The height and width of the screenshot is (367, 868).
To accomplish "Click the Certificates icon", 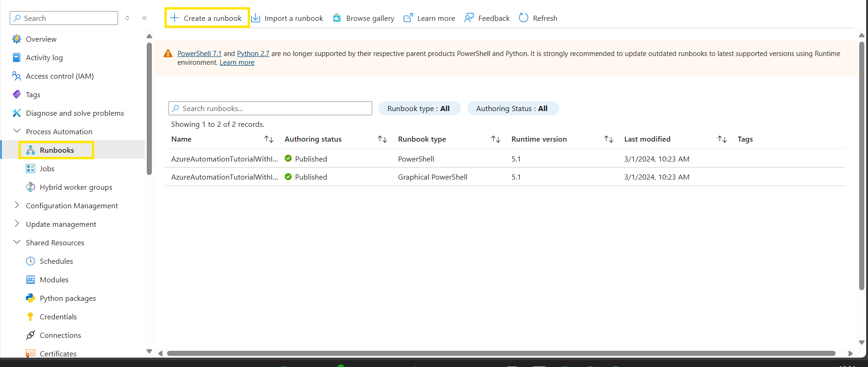I will pos(31,353).
